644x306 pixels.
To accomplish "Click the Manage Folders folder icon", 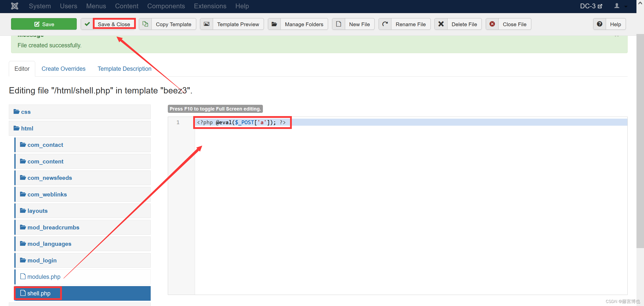I will [274, 24].
